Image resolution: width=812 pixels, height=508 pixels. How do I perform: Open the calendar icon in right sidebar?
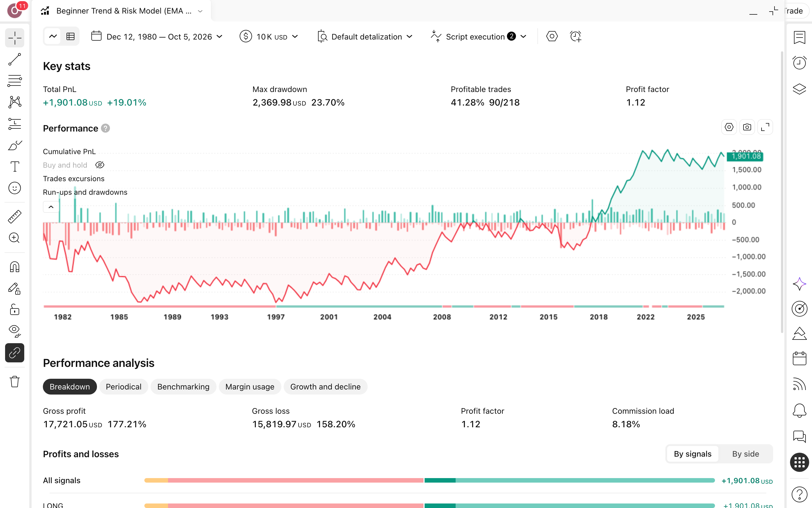coord(799,358)
